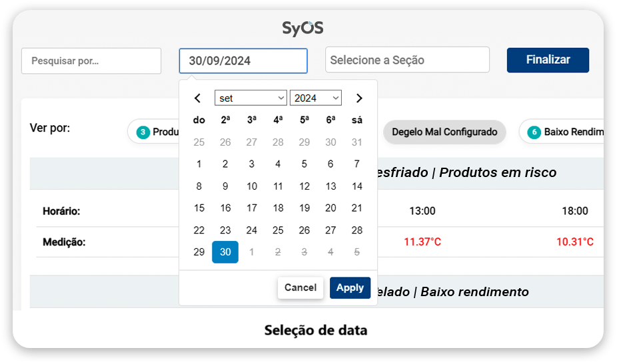Cancel the date selection

tap(301, 287)
